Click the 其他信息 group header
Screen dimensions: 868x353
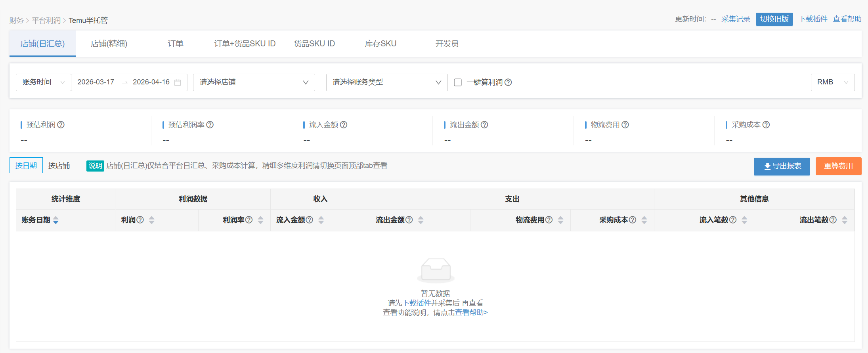[754, 199]
